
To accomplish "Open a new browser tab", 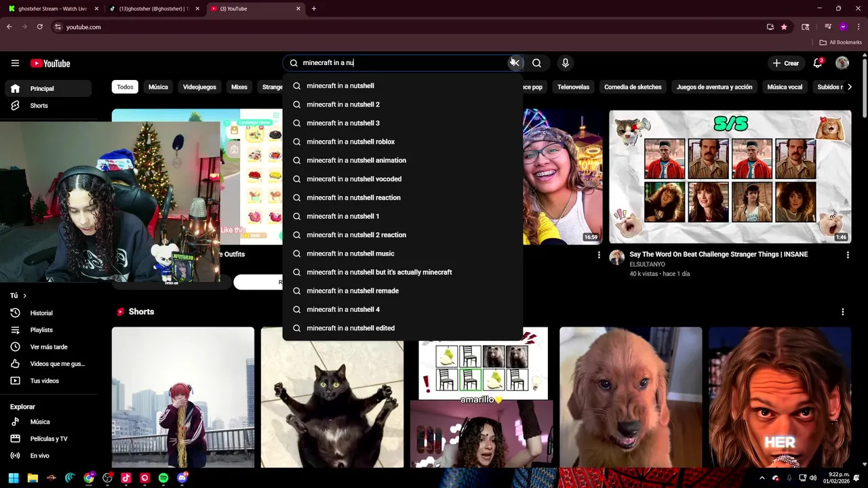I will [x=314, y=9].
